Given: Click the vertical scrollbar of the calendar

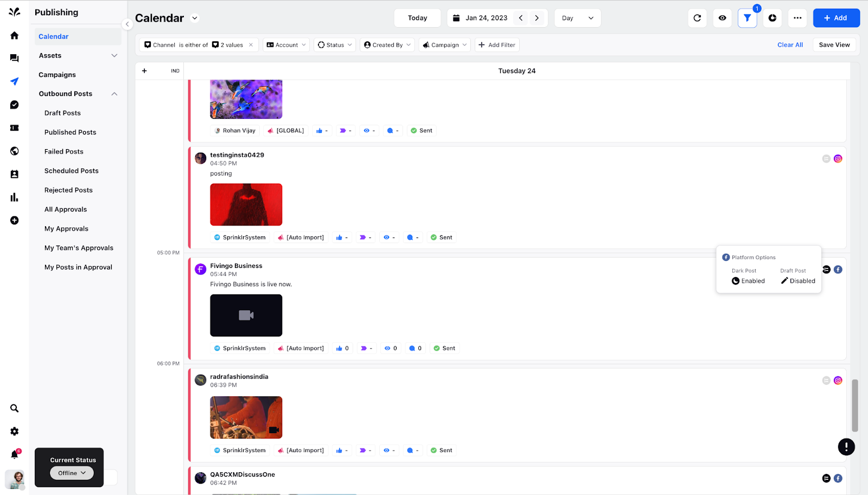Looking at the screenshot, I should [855, 406].
